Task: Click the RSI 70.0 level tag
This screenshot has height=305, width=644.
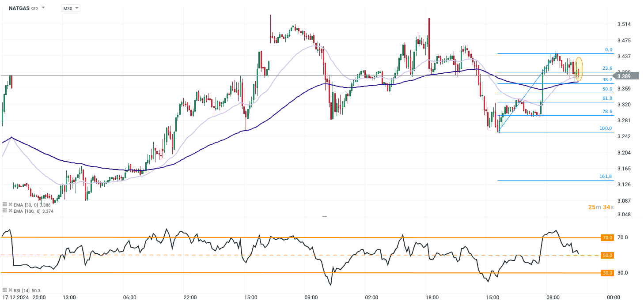Action: tap(607, 237)
